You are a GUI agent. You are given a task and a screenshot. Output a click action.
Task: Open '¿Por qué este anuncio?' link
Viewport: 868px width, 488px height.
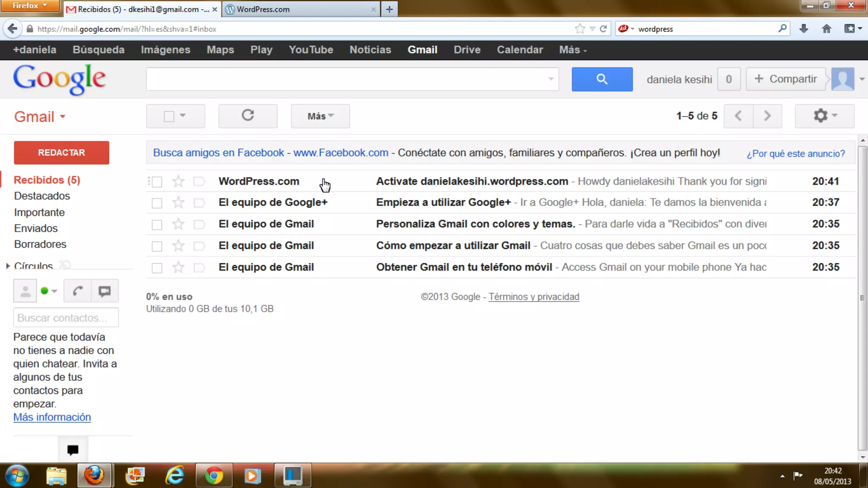(x=796, y=153)
